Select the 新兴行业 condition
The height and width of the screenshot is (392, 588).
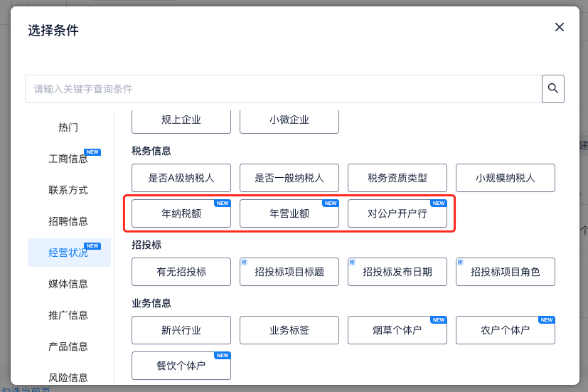point(181,330)
